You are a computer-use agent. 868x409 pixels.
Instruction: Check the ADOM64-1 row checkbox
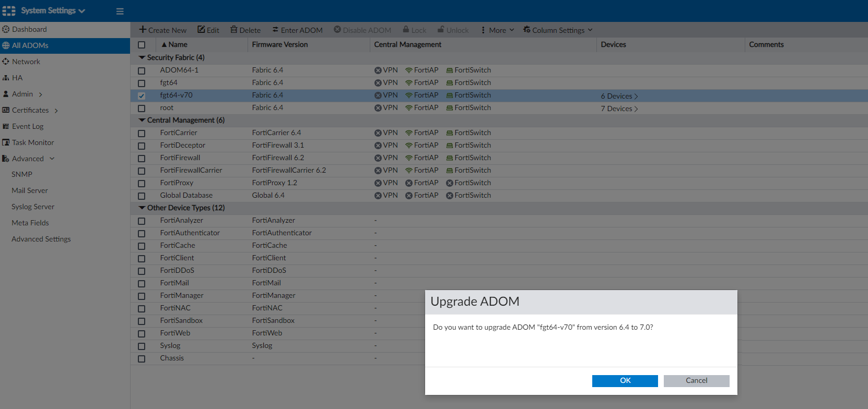click(142, 70)
